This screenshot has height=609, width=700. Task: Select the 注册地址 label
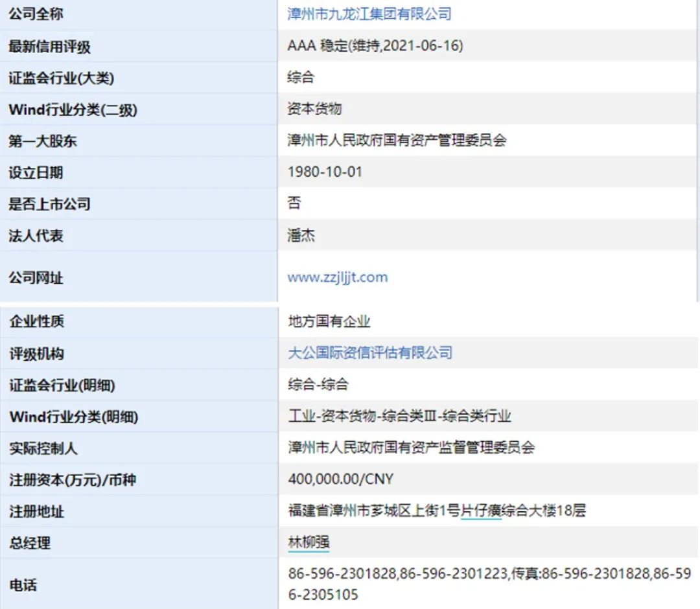pyautogui.click(x=36, y=512)
